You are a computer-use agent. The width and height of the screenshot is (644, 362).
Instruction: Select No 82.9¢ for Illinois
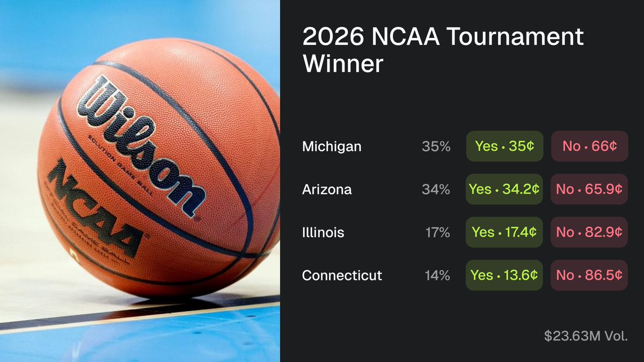[x=589, y=232]
